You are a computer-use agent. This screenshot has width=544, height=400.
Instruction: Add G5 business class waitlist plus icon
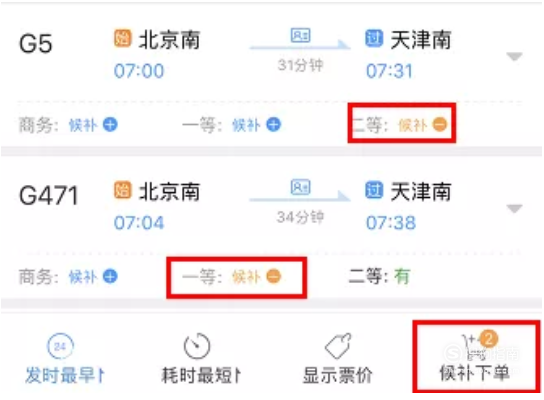[x=110, y=125]
